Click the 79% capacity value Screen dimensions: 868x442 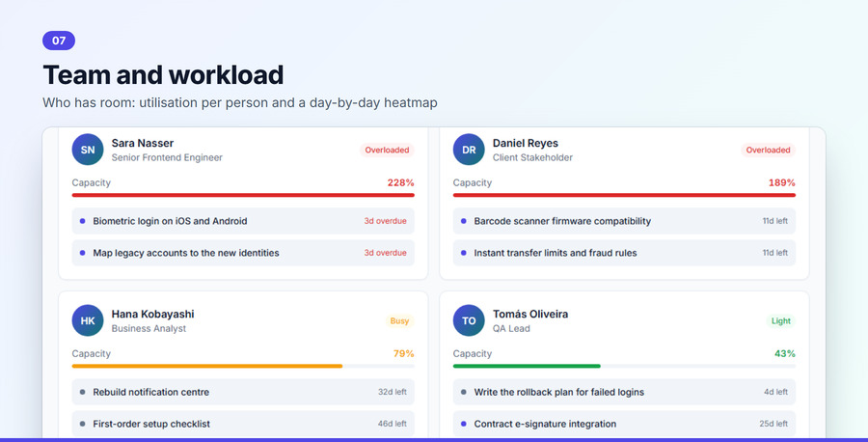403,354
